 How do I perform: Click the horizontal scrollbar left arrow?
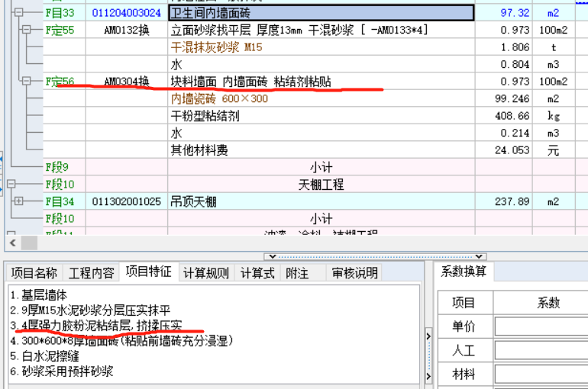click(x=13, y=243)
